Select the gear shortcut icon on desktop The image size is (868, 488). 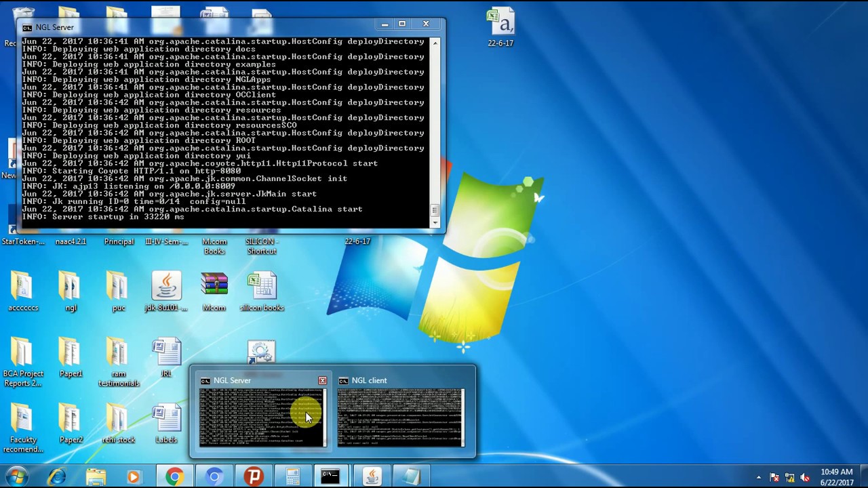coord(262,352)
